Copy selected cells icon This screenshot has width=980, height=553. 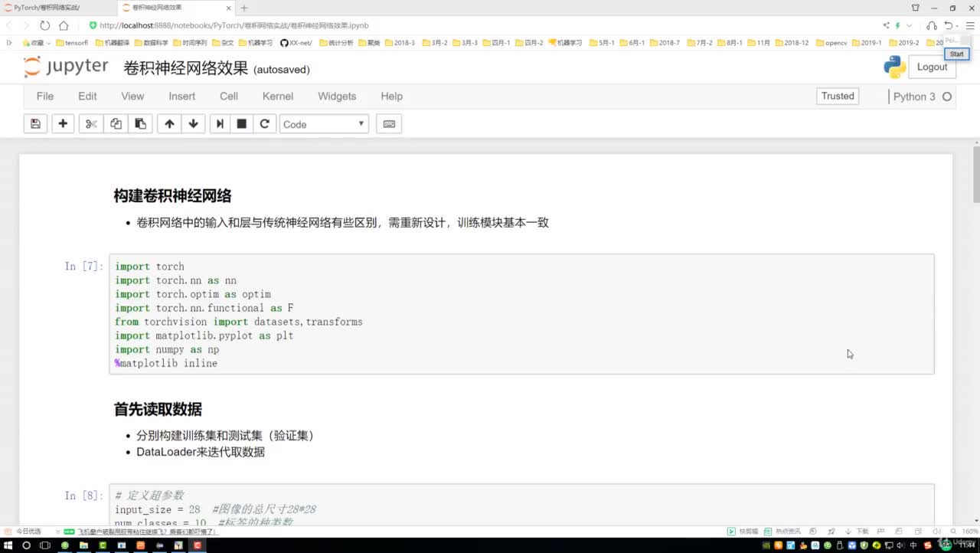116,124
